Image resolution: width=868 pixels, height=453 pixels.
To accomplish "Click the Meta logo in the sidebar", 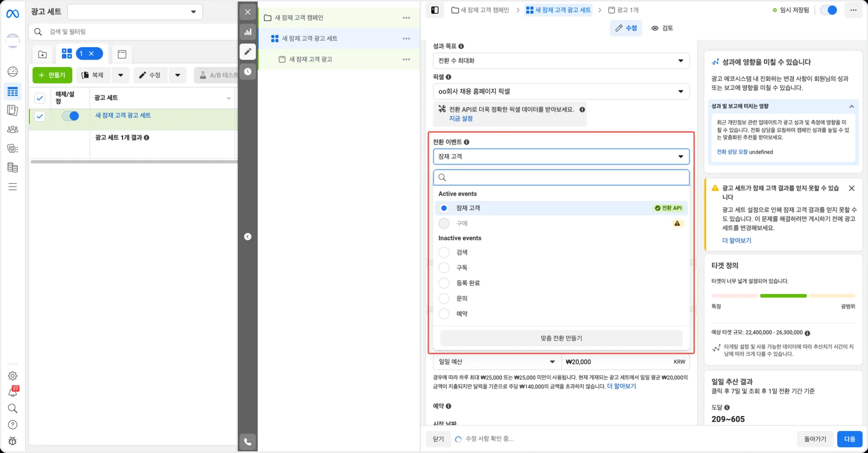I will (x=13, y=14).
